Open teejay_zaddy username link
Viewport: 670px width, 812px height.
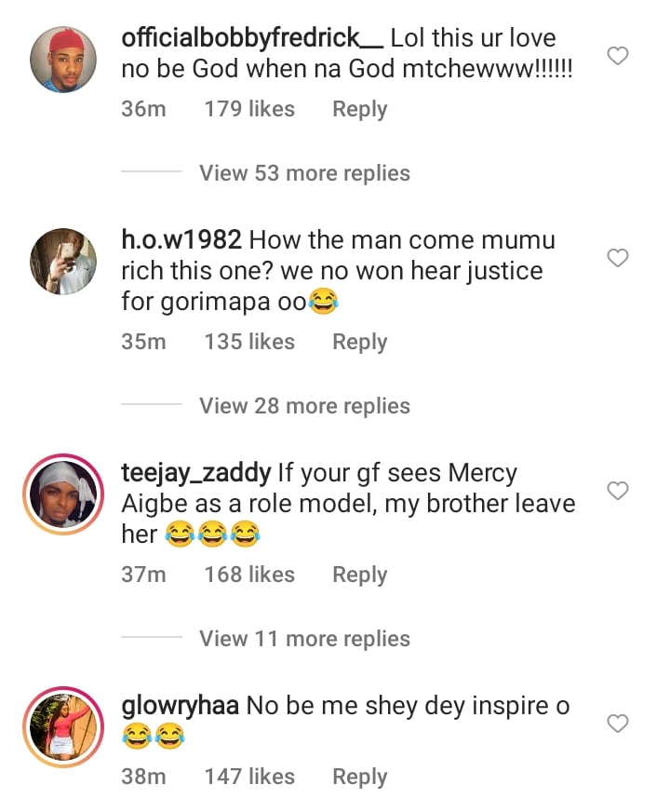[195, 473]
